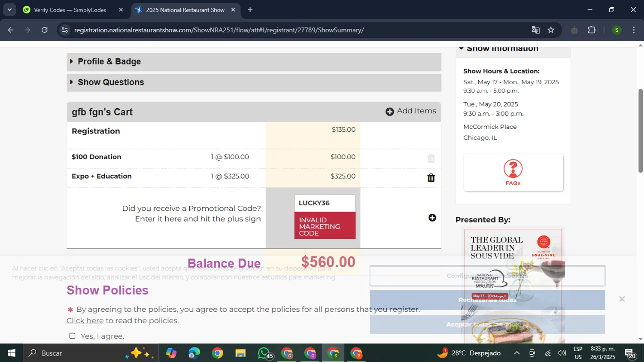Click the translate page icon
The width and height of the screenshot is (644, 362).
tap(535, 30)
